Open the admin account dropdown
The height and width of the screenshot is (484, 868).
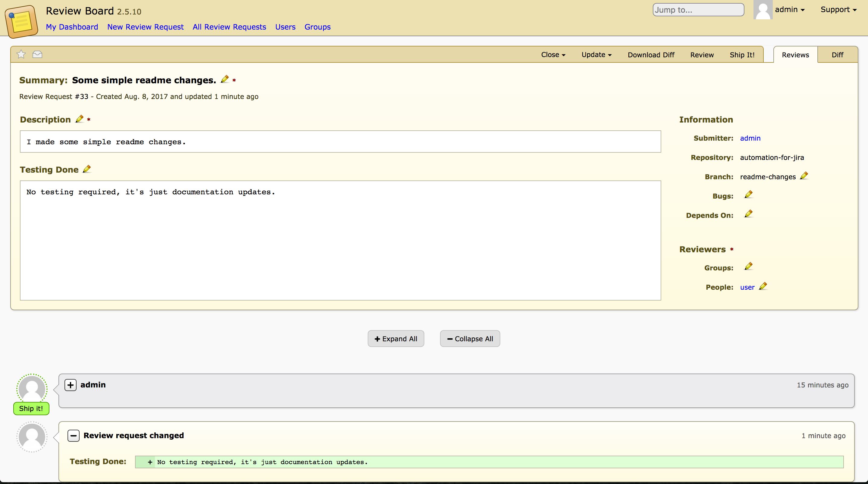tap(790, 9)
